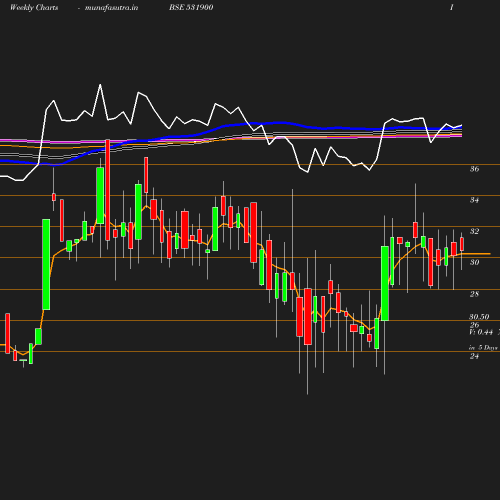500x500 pixels.
Task: Click the 'BSE 531900' symbol text
Action: click(x=191, y=7)
